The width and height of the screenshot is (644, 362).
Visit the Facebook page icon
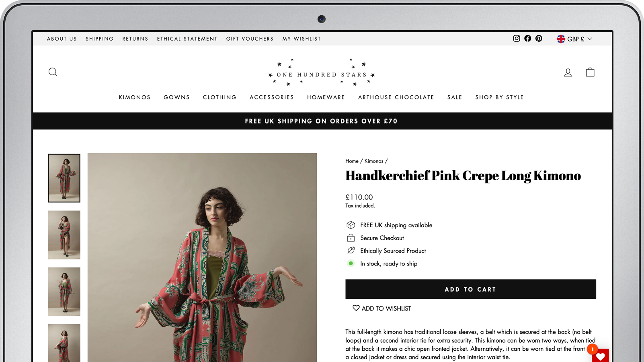click(x=528, y=39)
